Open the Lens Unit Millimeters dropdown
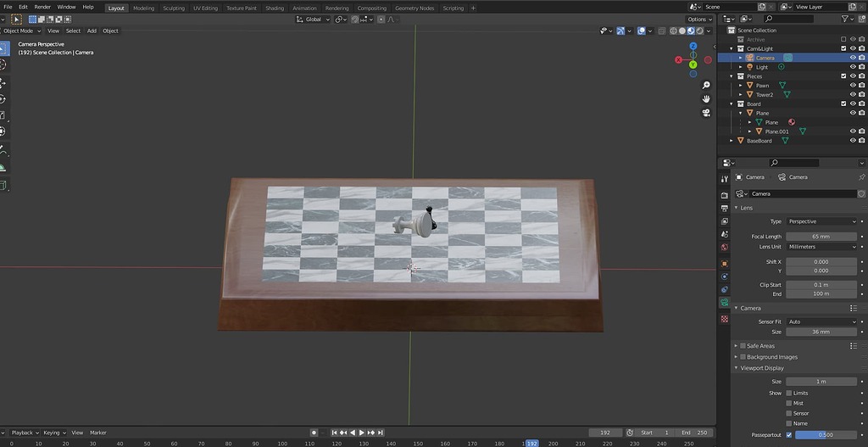868x447 pixels. coord(821,247)
